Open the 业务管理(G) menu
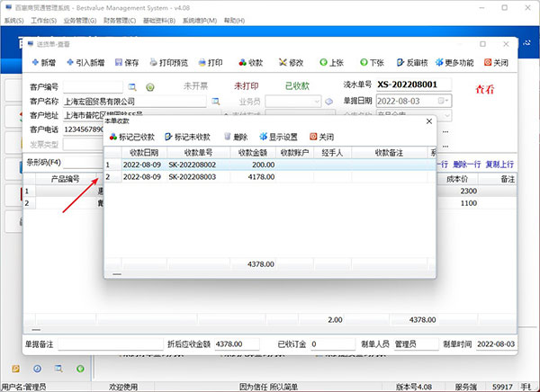540x392 pixels. point(80,21)
